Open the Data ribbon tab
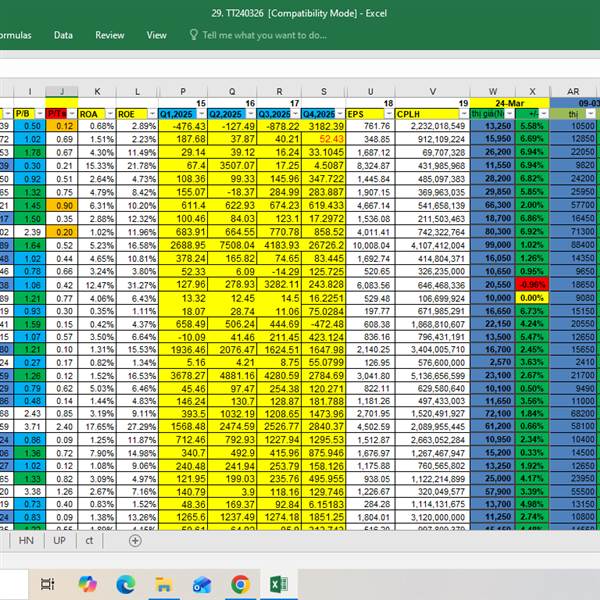600x600 pixels. [63, 35]
